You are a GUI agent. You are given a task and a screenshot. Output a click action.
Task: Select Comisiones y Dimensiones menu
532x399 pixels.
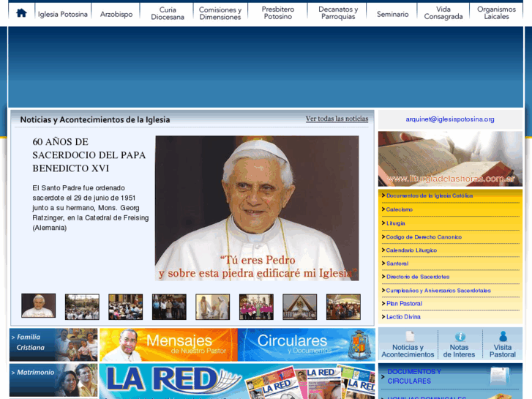(x=220, y=13)
